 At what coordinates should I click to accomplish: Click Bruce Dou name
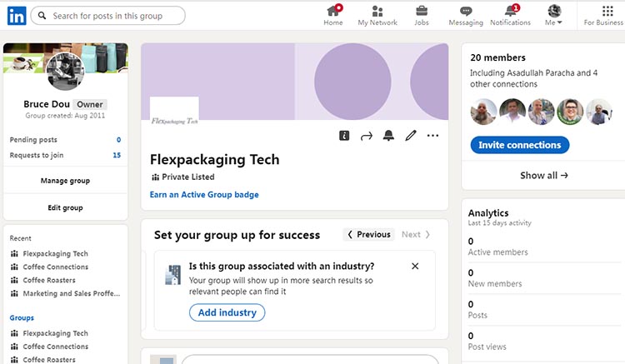[47, 104]
